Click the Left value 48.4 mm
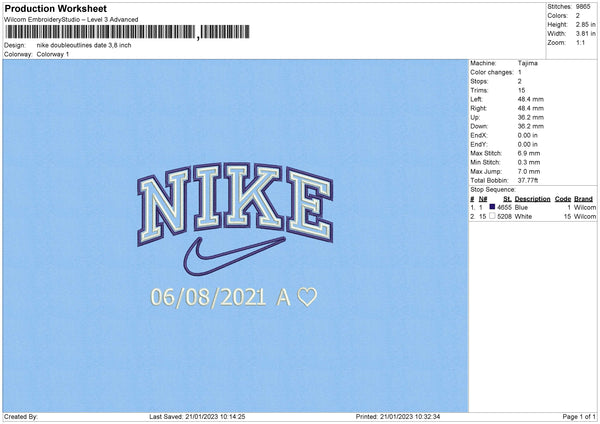Image resolution: width=600 pixels, height=424 pixels. [x=531, y=99]
